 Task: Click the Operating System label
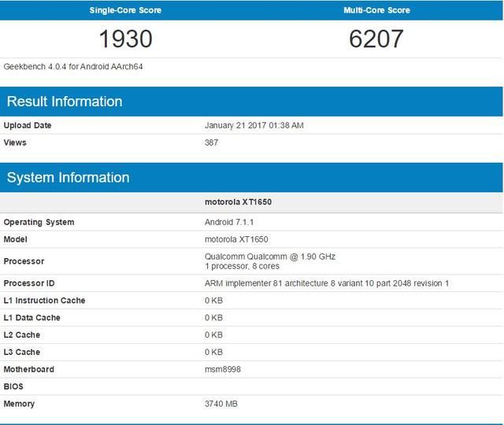(39, 222)
